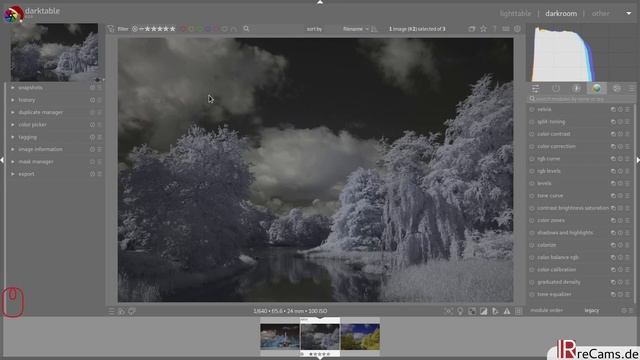Switch to darkroom view
The height and width of the screenshot is (360, 640).
click(x=561, y=13)
